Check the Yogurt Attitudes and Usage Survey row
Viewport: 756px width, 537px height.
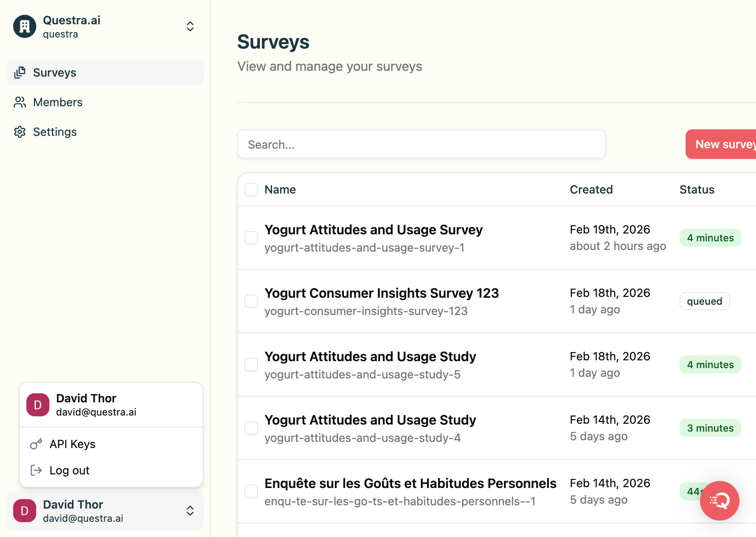coord(251,238)
